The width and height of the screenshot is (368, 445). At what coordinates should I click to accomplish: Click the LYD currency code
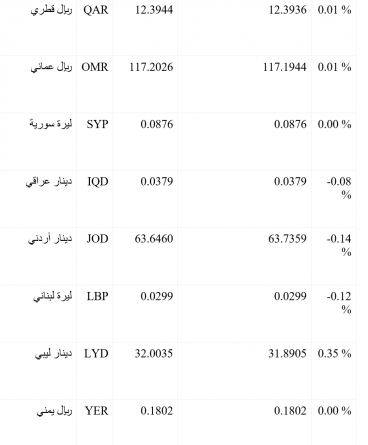96,354
